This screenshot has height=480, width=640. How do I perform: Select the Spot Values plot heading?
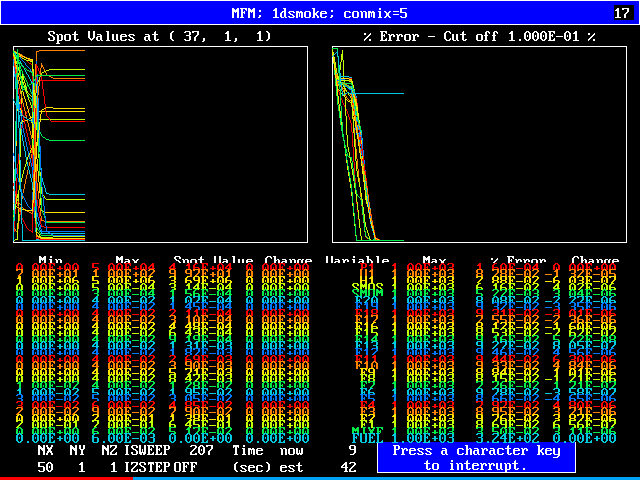click(x=159, y=36)
